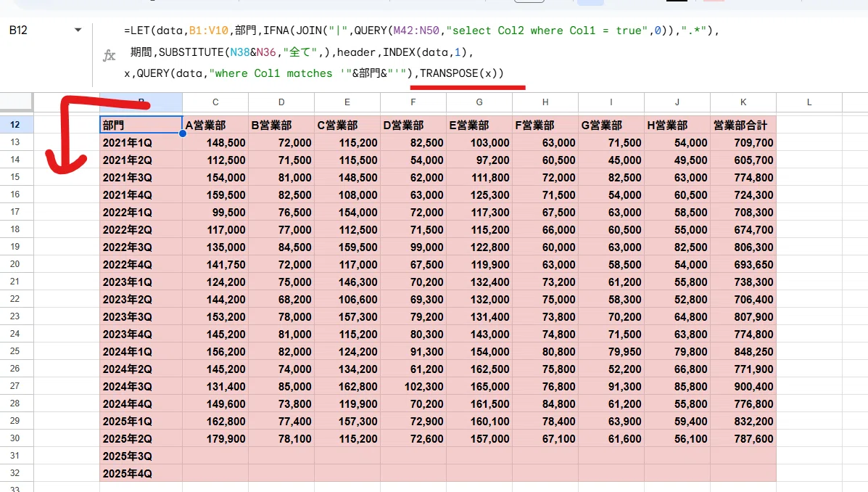The height and width of the screenshot is (492, 868).
Task: Click the 2021年1Q row label
Action: 141,142
